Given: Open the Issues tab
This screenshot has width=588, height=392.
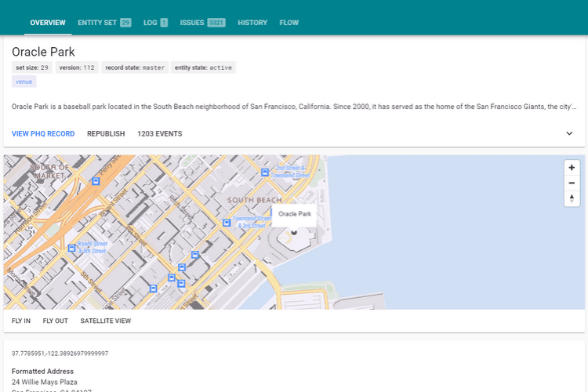Looking at the screenshot, I should tap(202, 23).
